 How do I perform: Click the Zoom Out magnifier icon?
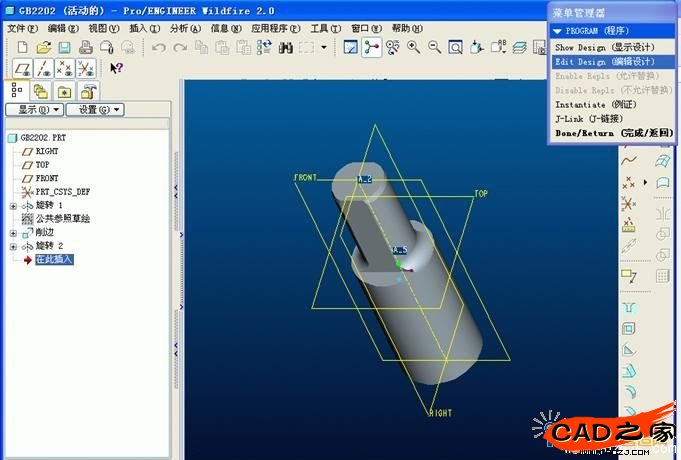pyautogui.click(x=434, y=47)
